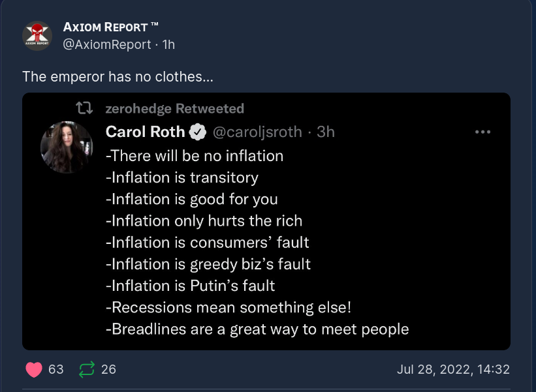Viewport: 536px width, 392px height.
Task: Click 'The emperor has no clothes...' text
Action: coord(118,76)
